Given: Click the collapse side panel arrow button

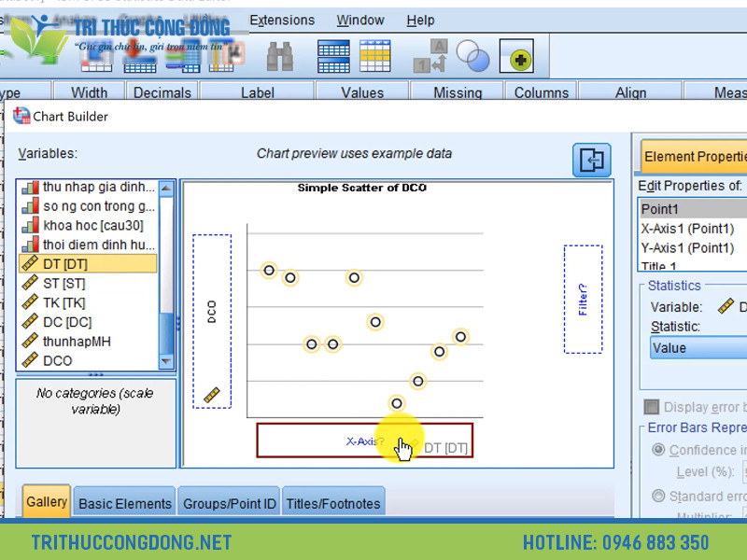Looking at the screenshot, I should [592, 160].
